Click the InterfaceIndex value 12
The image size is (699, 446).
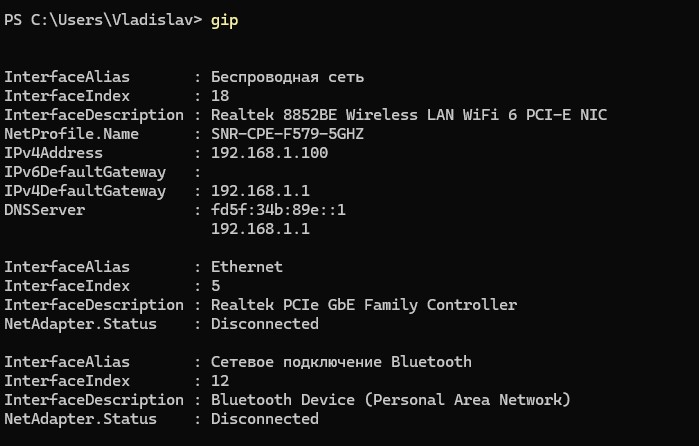(x=220, y=381)
